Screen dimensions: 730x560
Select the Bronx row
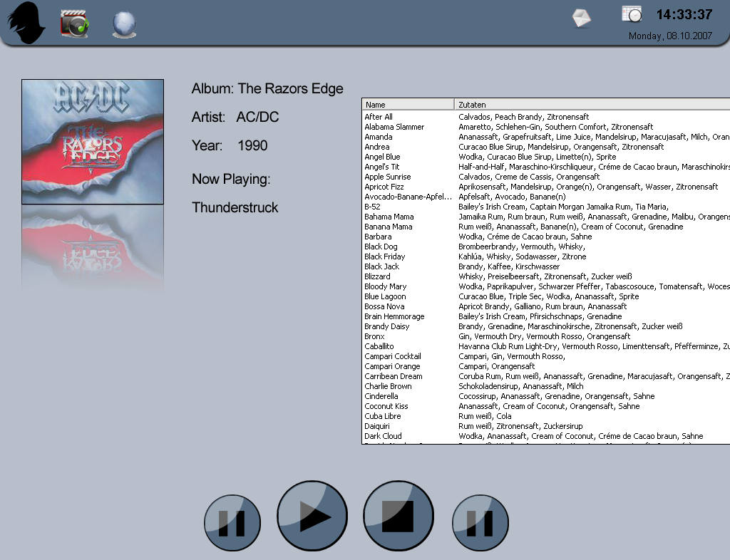coord(546,336)
